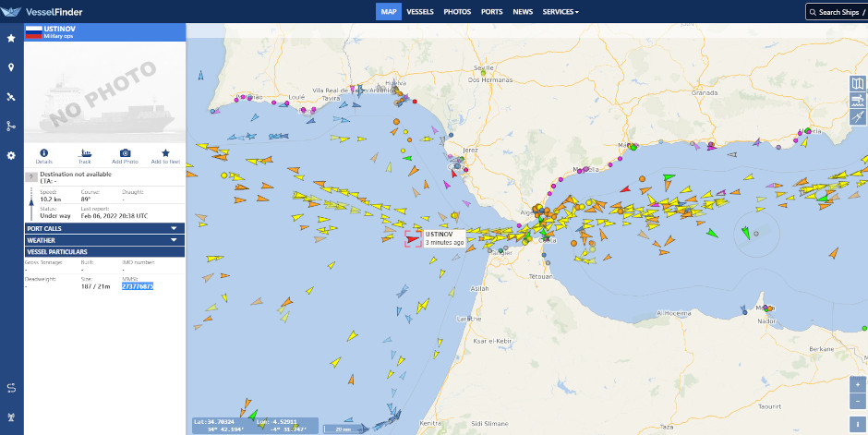Screen dimensions: 868x435
Task: Click the Lat/Lon coordinates readout box
Action: click(255, 426)
